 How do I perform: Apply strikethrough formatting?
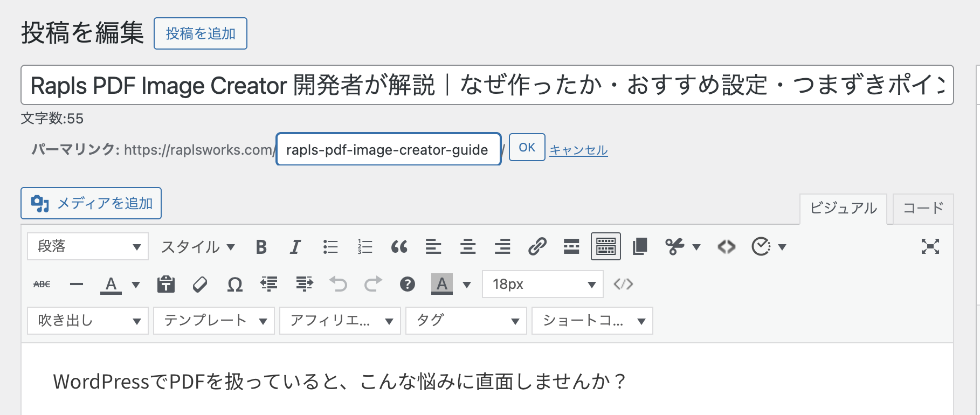(42, 284)
